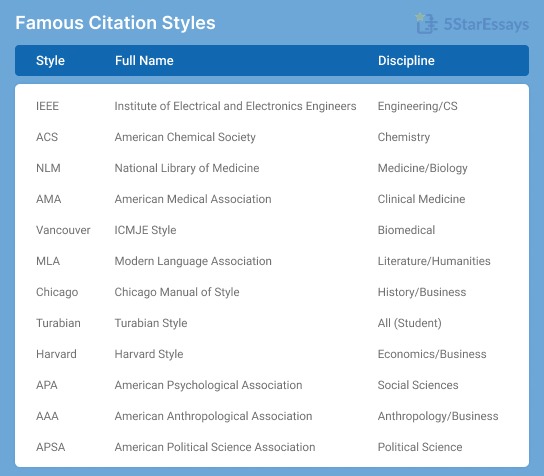Select the 'Turabian' style cell
544x476 pixels.
click(x=58, y=323)
